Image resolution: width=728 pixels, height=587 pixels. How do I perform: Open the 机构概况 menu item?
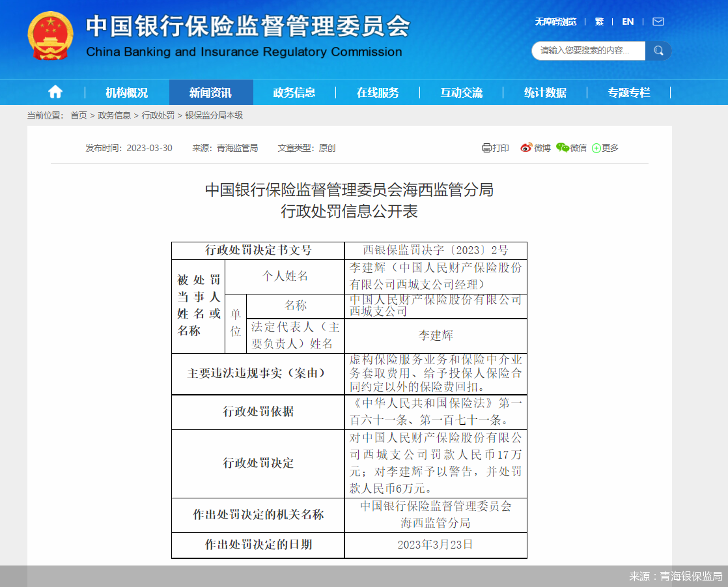tap(127, 92)
